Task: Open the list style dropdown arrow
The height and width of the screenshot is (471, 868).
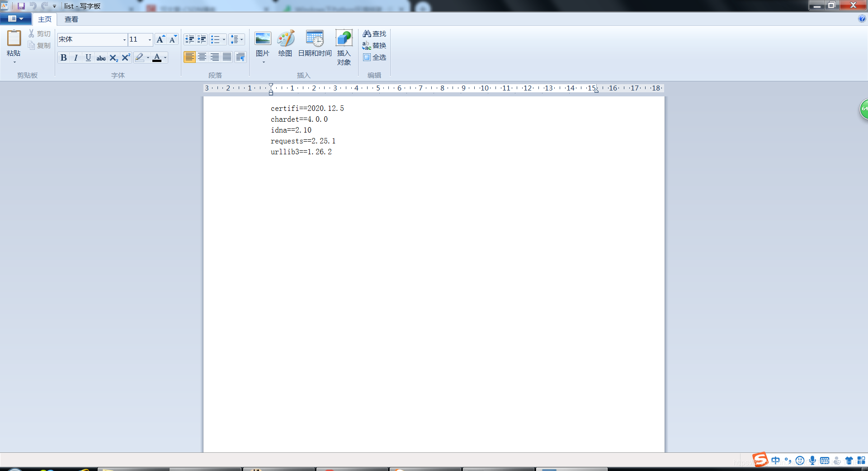Action: 224,39
